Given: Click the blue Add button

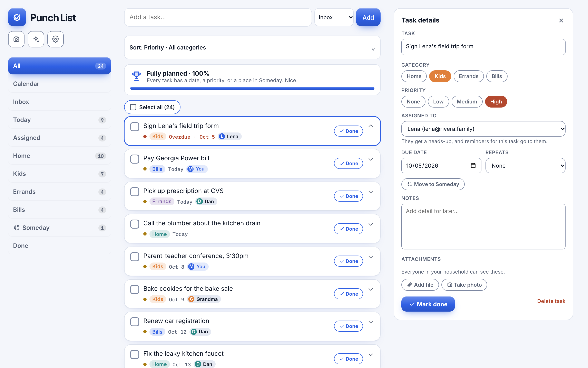Looking at the screenshot, I should pyautogui.click(x=368, y=17).
